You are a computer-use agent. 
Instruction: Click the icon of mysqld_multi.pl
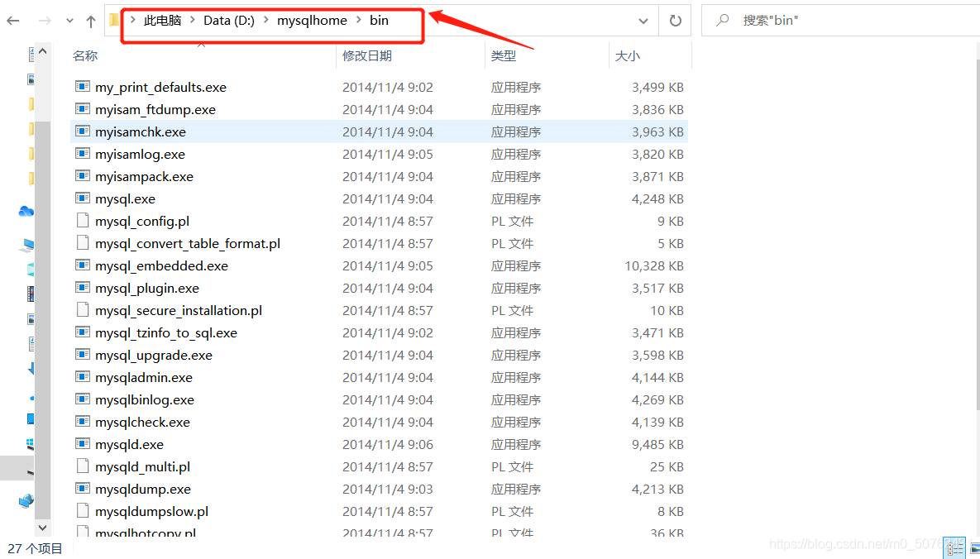coord(83,466)
